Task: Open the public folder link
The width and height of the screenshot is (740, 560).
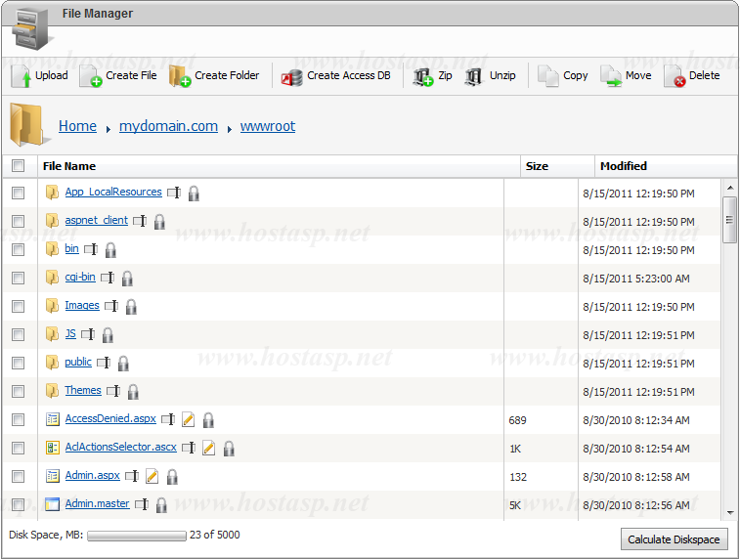Action: click(x=78, y=363)
